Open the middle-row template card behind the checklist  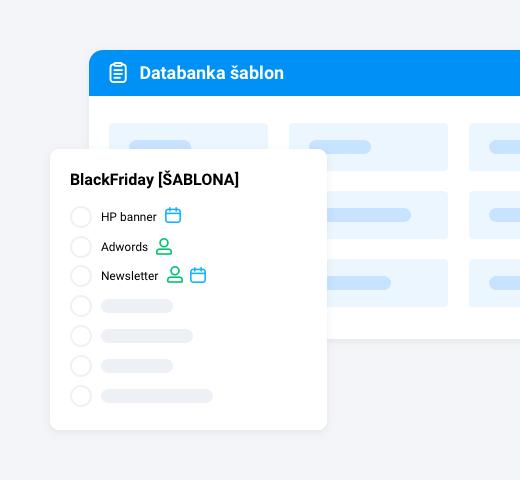(x=387, y=215)
